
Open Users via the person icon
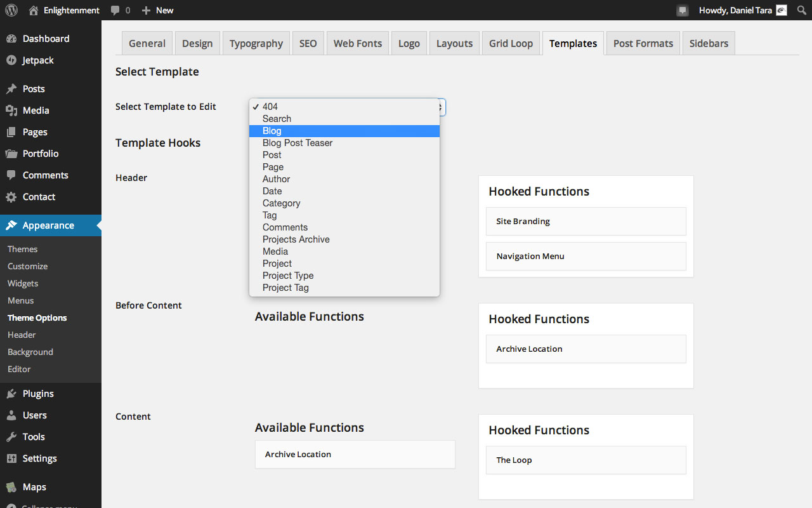11,415
